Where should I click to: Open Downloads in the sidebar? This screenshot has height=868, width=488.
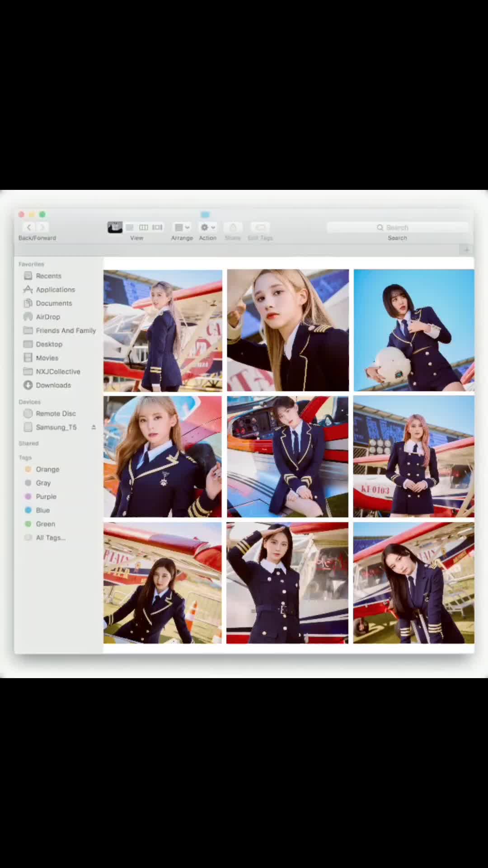(x=47, y=385)
